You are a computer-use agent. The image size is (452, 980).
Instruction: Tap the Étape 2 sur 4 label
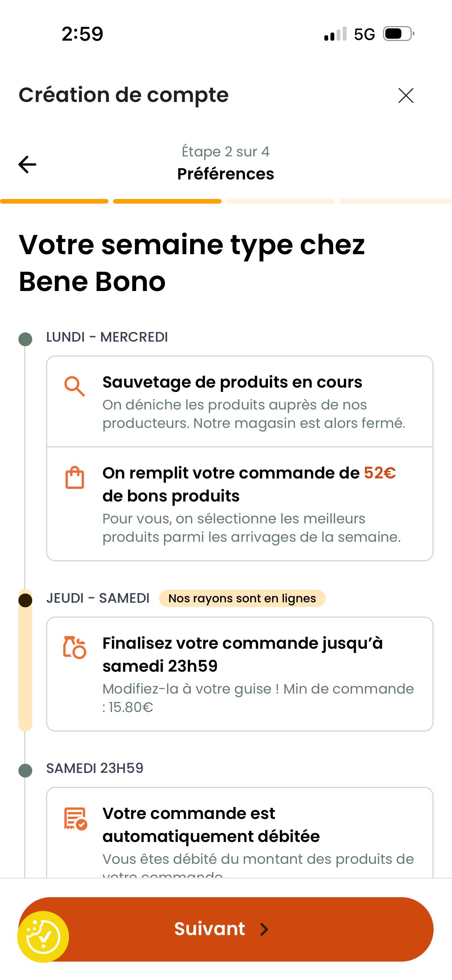(226, 151)
